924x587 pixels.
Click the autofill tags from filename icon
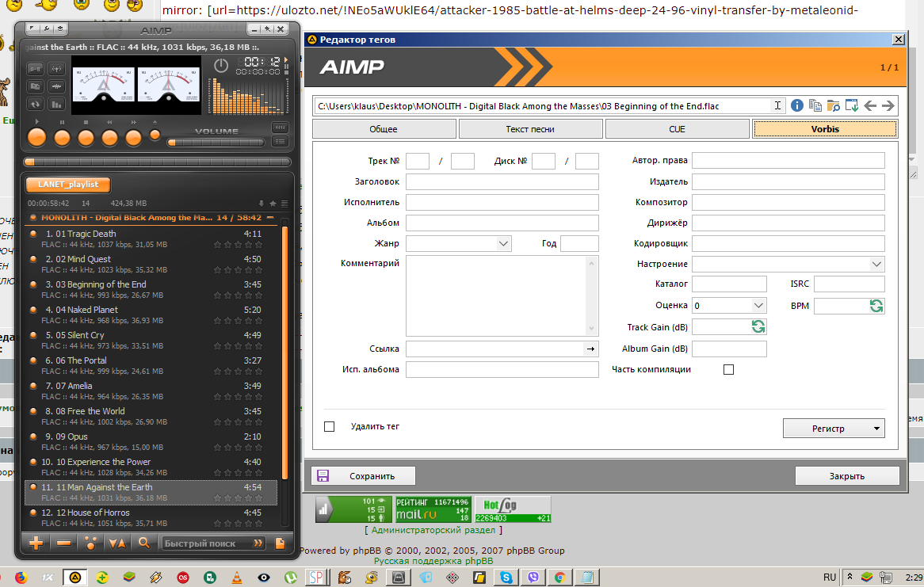(852, 105)
